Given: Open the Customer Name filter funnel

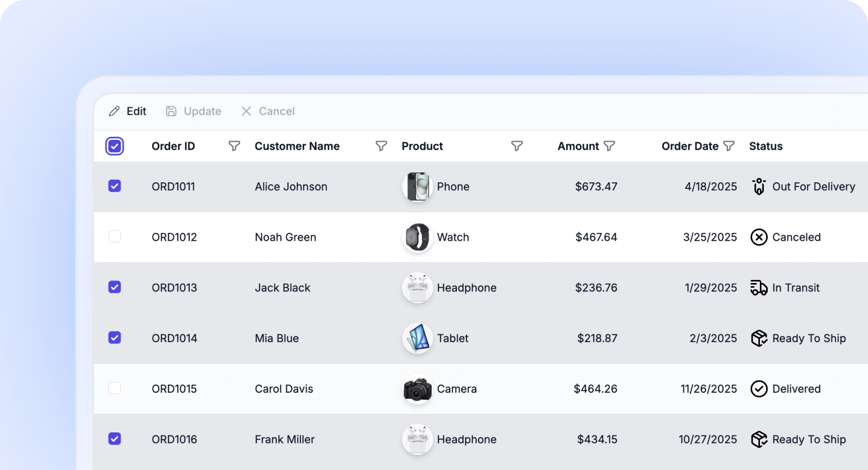Looking at the screenshot, I should pyautogui.click(x=381, y=146).
